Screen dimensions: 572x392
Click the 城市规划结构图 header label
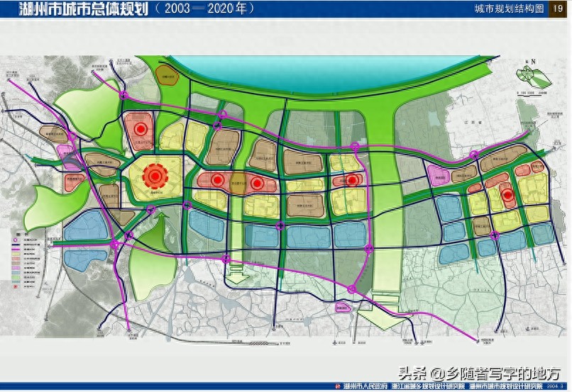pos(510,9)
